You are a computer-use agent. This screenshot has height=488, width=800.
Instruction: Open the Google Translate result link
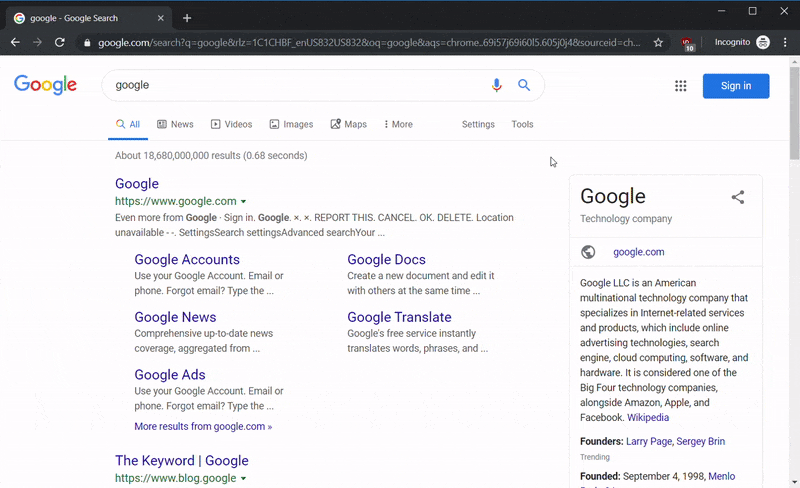click(399, 317)
